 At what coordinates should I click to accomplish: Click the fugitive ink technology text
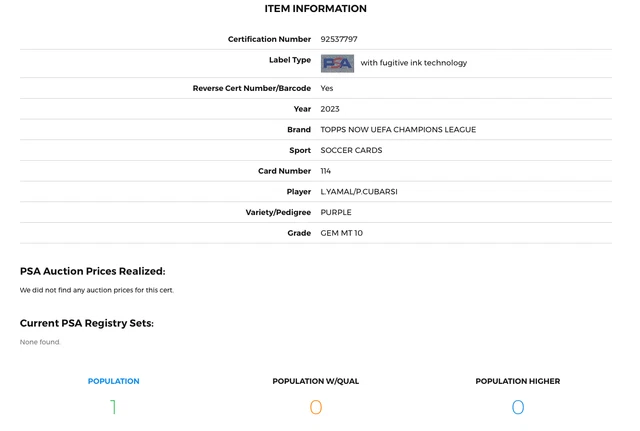click(413, 63)
